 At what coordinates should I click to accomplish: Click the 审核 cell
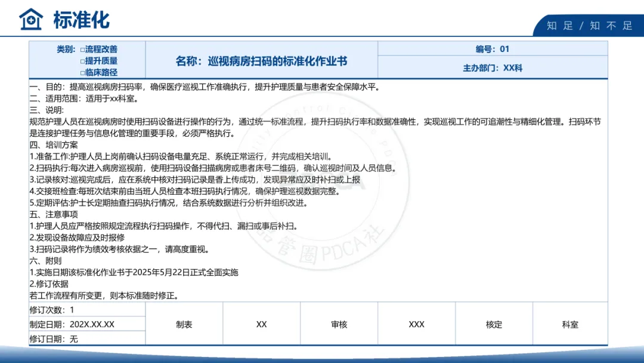(x=339, y=324)
